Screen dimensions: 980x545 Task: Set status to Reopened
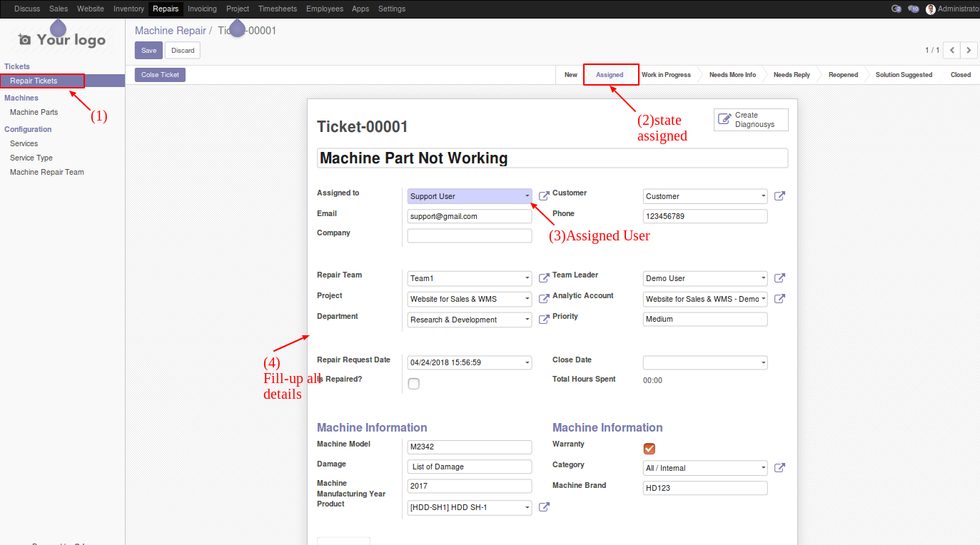click(843, 75)
